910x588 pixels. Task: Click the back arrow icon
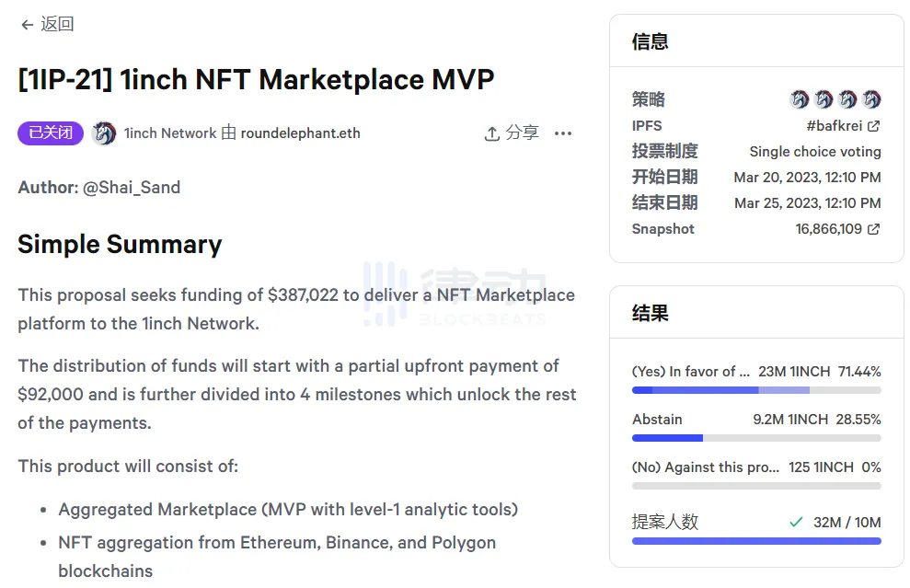[x=27, y=25]
